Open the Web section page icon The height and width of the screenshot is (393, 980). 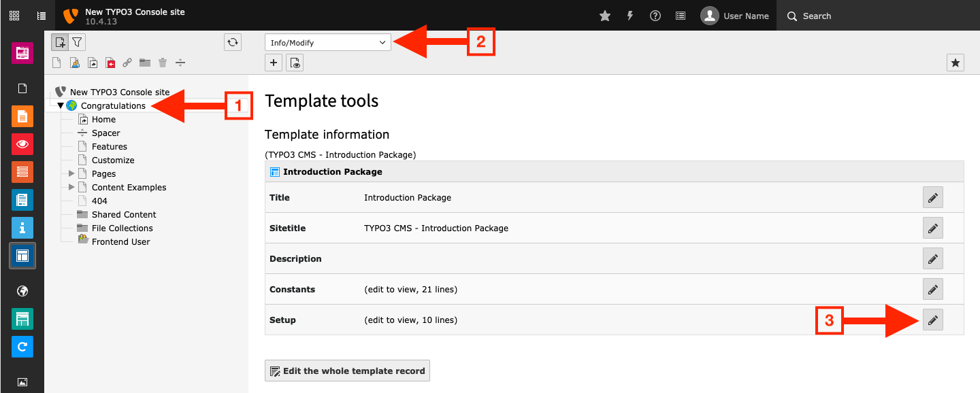point(22,88)
